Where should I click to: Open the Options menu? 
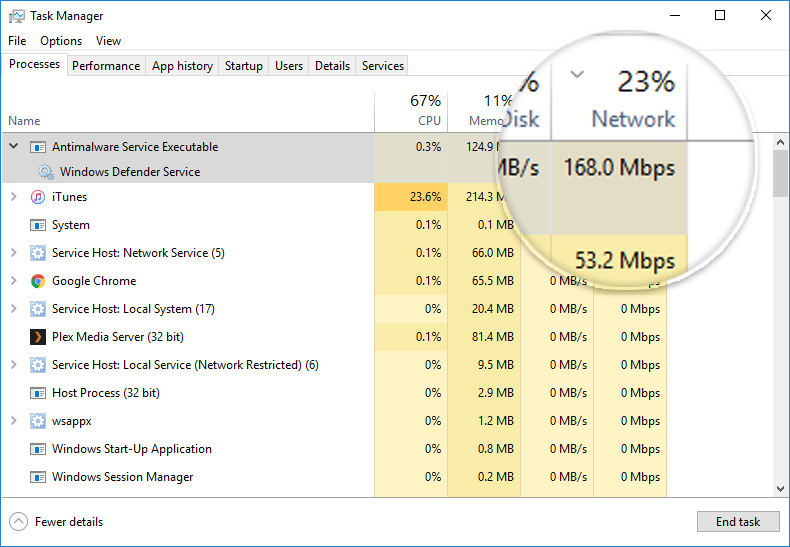(61, 41)
